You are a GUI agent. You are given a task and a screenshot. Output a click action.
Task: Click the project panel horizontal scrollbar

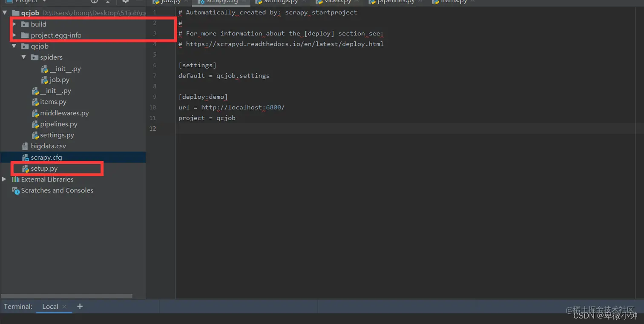tap(67, 296)
